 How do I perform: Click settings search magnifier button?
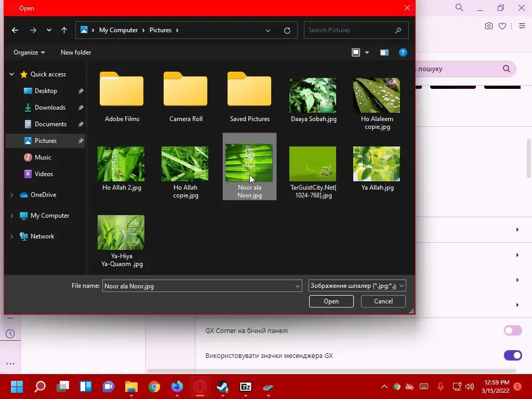[506, 69]
